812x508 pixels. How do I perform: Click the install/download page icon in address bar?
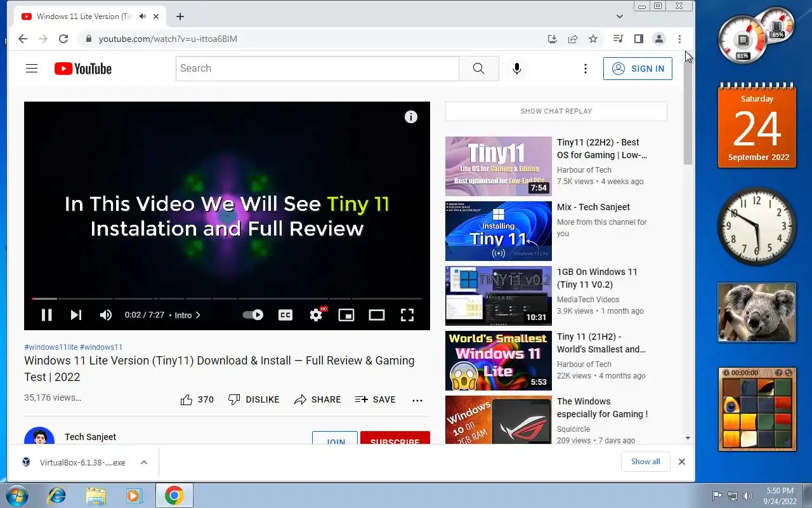553,39
